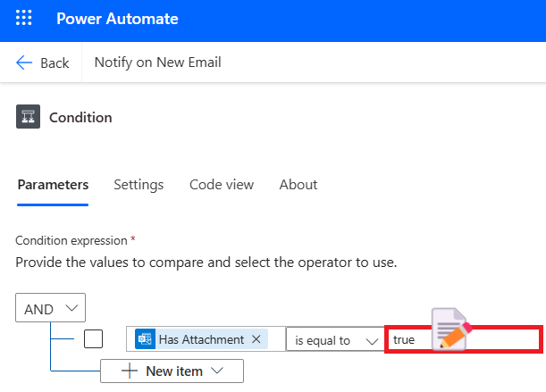The height and width of the screenshot is (392, 546).
Task: Click the Condition title text
Action: [x=80, y=118]
